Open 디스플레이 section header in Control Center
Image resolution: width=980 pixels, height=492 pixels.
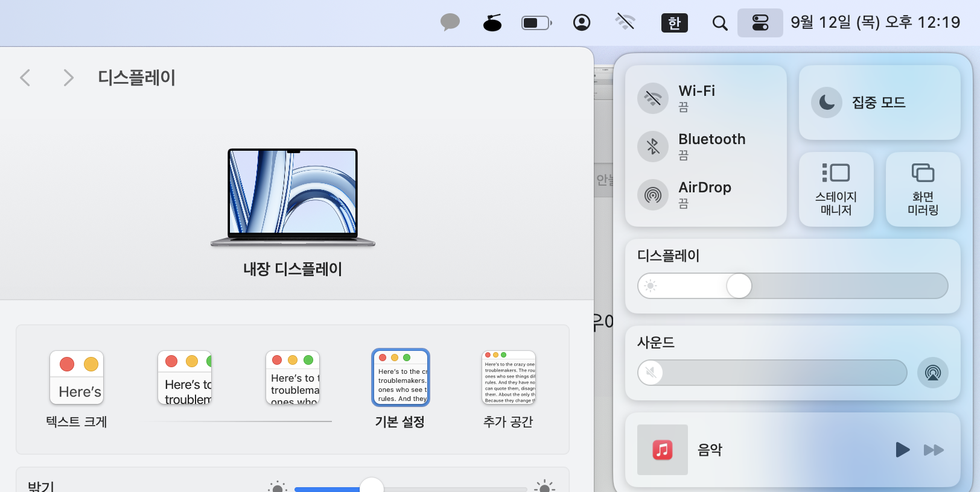tap(668, 256)
